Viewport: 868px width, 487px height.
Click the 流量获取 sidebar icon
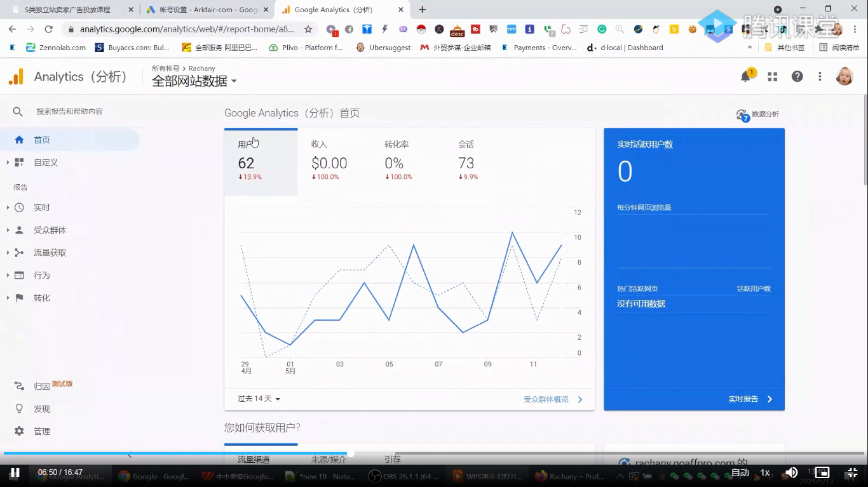click(x=18, y=252)
